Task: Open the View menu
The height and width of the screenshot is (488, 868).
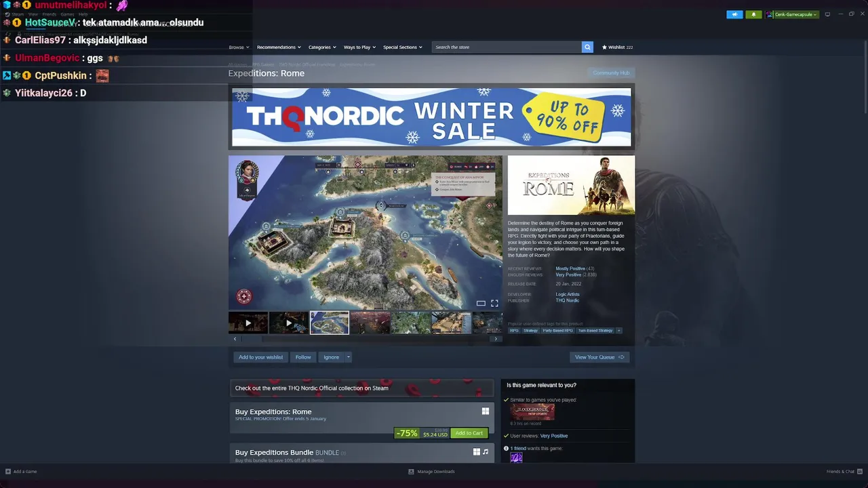Action: click(33, 14)
